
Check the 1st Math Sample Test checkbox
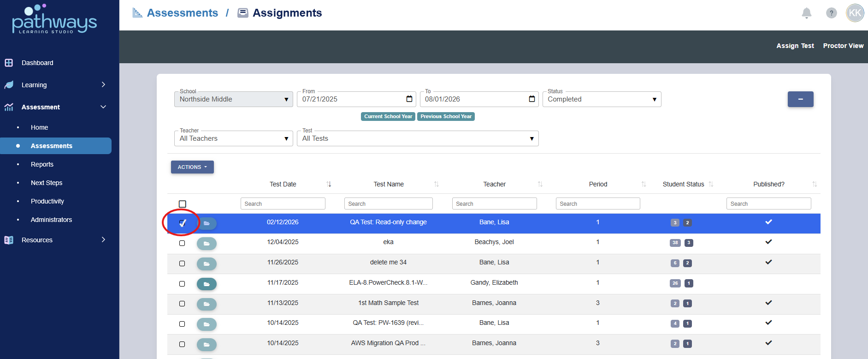click(x=182, y=304)
